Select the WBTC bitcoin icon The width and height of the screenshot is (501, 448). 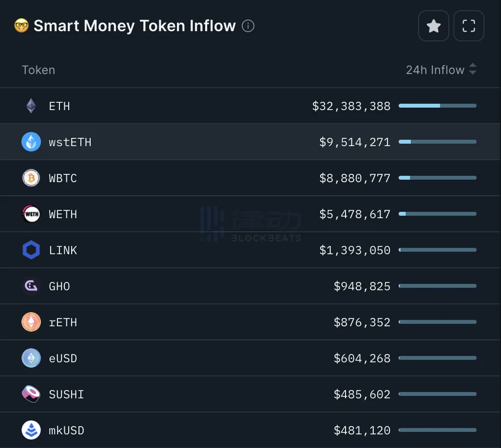click(x=31, y=178)
